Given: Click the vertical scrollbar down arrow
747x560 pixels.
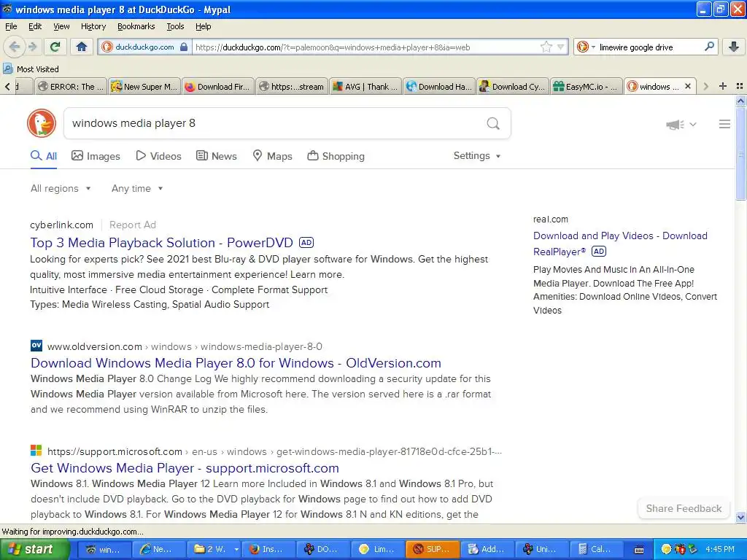Looking at the screenshot, I should 740,517.
